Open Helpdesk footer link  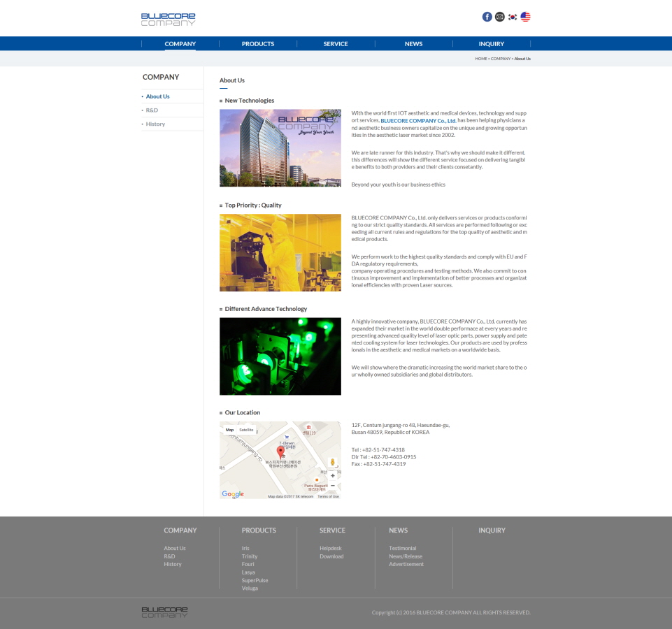coord(331,548)
